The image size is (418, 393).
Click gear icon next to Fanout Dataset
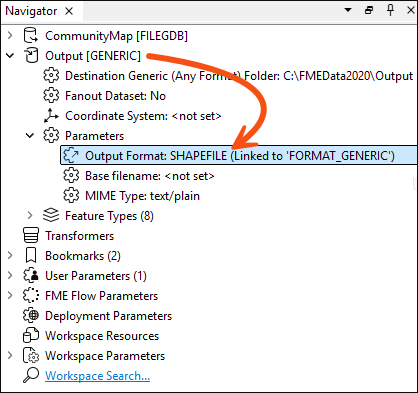click(x=51, y=96)
